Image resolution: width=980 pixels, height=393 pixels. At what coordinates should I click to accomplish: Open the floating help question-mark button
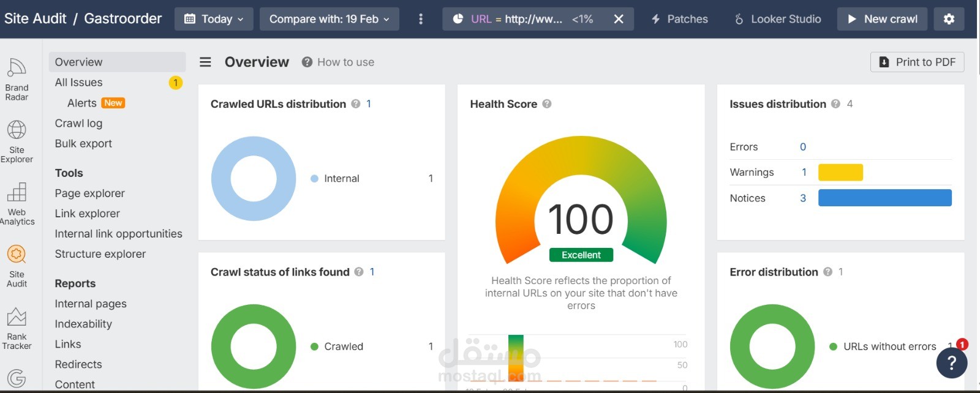click(952, 363)
